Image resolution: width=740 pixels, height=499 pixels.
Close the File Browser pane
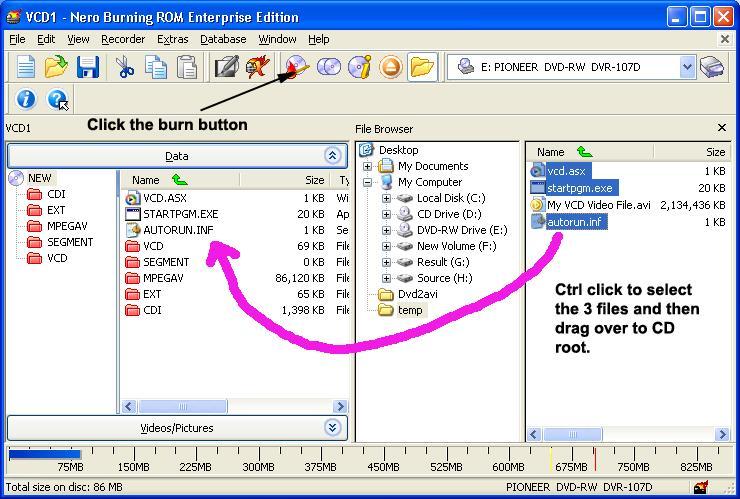point(722,128)
